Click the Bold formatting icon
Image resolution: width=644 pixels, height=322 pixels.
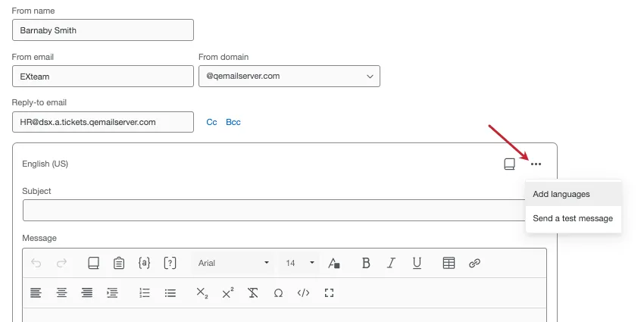click(x=366, y=263)
